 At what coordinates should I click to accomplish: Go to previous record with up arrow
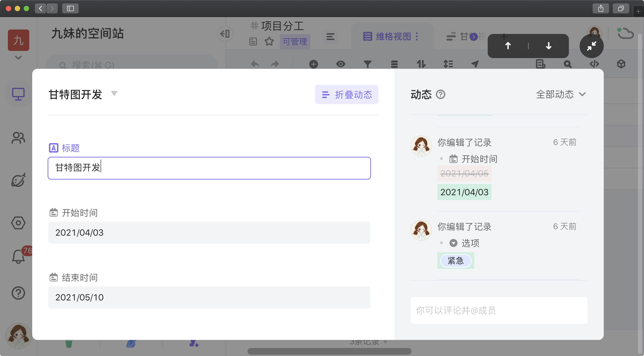tap(508, 46)
